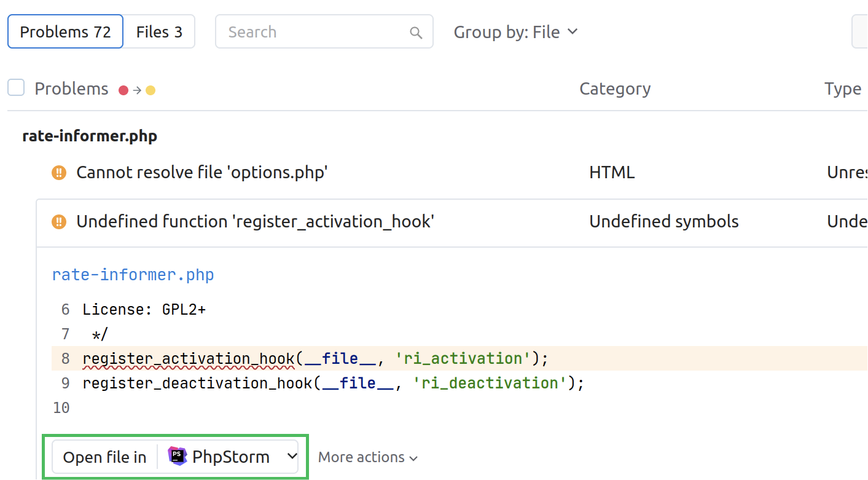Open the PhpStorm editor selection dropdown
This screenshot has height=480, width=868.
[292, 456]
